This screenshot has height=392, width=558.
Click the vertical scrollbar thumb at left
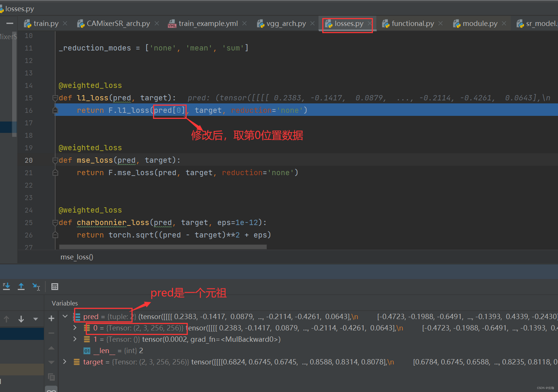pos(14,84)
